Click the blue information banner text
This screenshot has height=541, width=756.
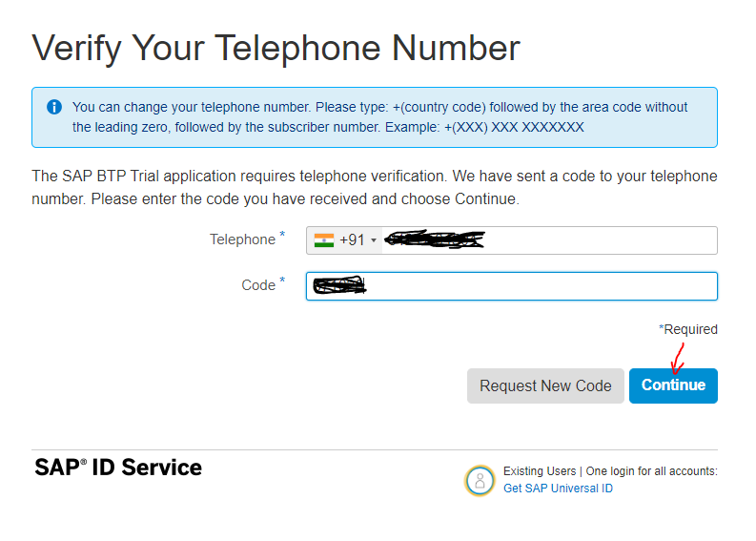click(380, 116)
